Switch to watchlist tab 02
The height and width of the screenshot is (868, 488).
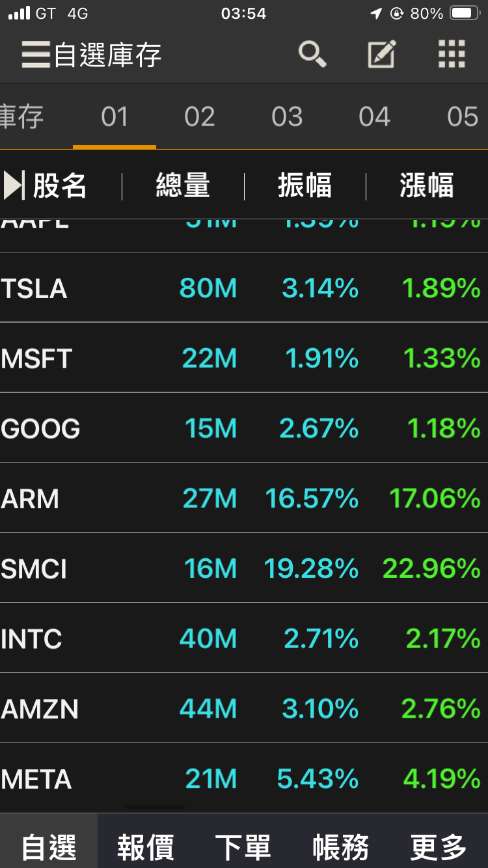(199, 117)
